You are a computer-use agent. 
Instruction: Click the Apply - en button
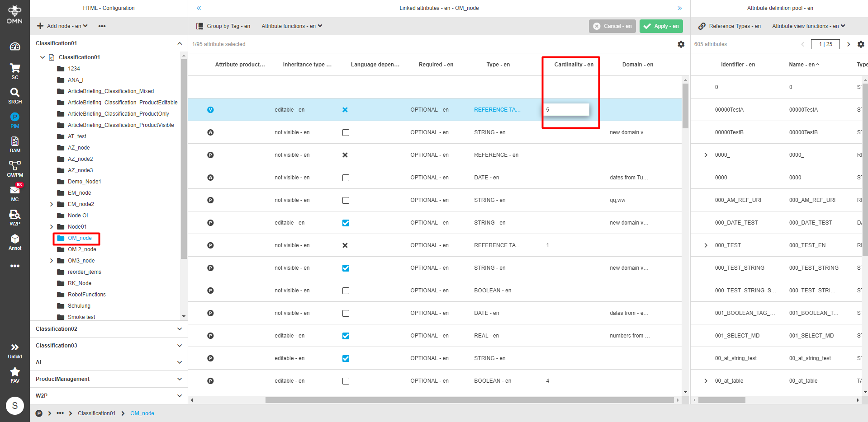coord(661,26)
